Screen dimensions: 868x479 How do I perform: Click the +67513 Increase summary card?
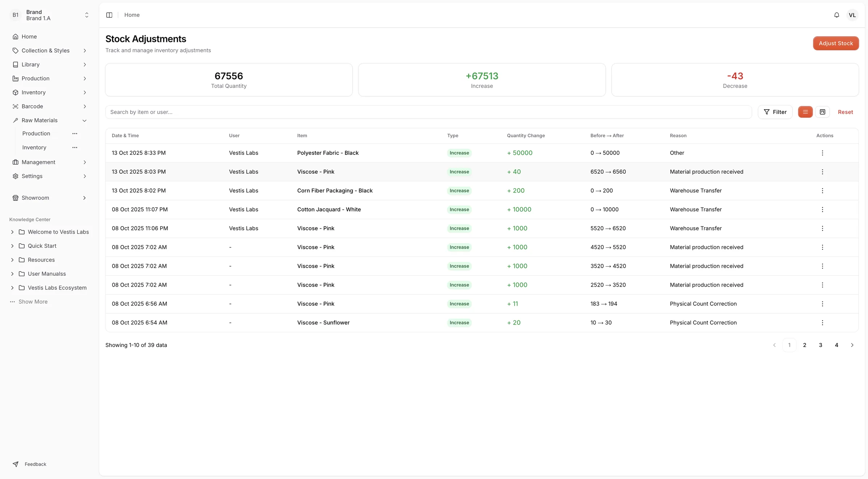482,80
